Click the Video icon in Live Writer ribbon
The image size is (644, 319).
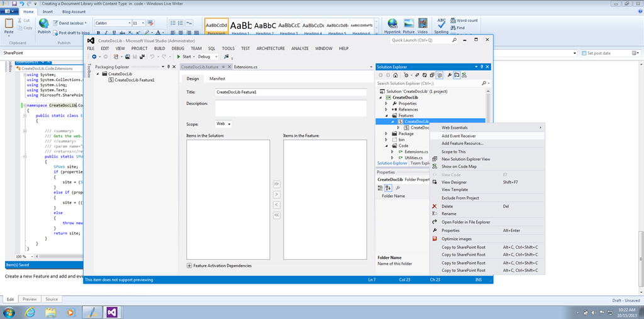423,23
